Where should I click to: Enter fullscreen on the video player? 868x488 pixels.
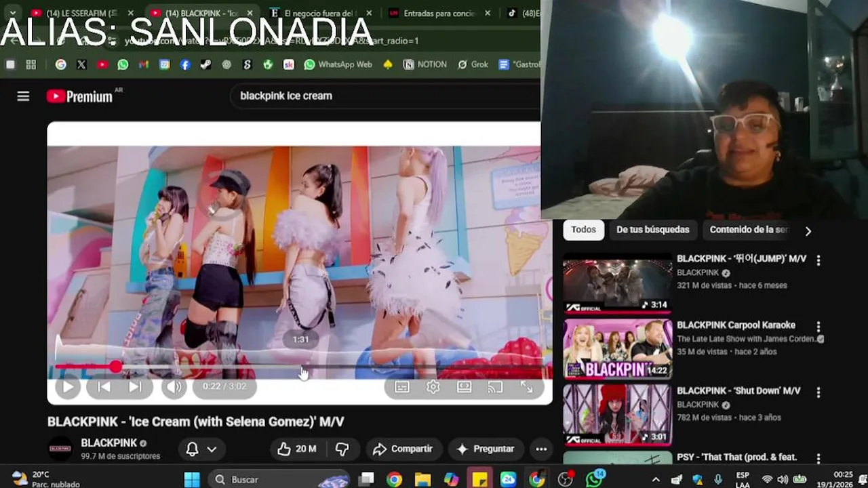527,387
